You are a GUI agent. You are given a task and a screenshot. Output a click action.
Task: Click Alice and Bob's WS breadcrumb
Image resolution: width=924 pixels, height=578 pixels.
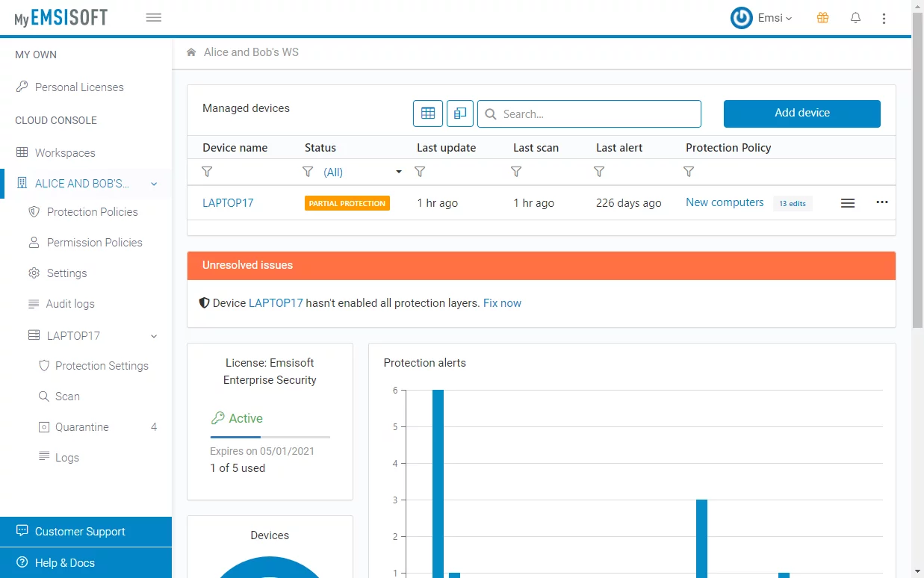[251, 52]
